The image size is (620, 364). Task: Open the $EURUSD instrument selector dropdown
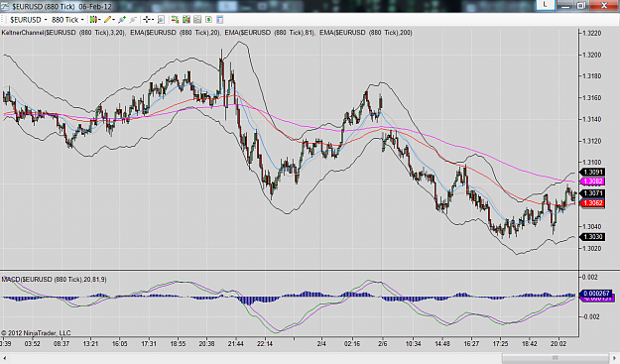click(x=28, y=20)
